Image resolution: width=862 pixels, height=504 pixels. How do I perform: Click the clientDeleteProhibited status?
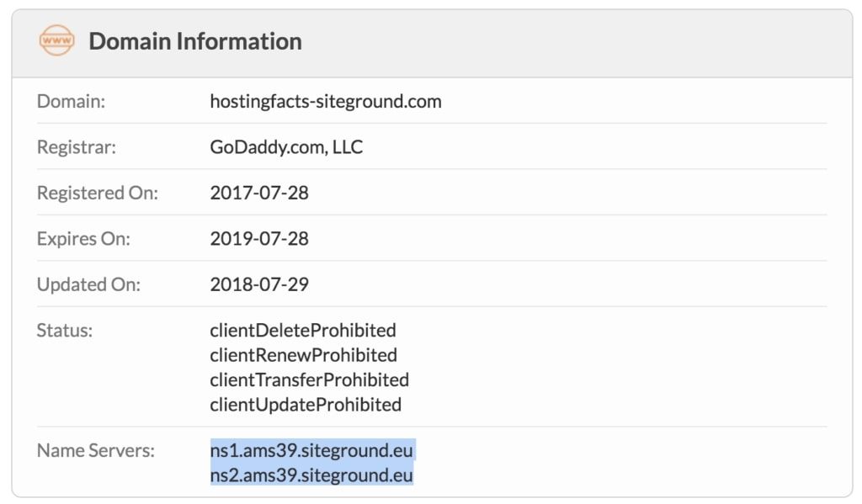tap(302, 331)
